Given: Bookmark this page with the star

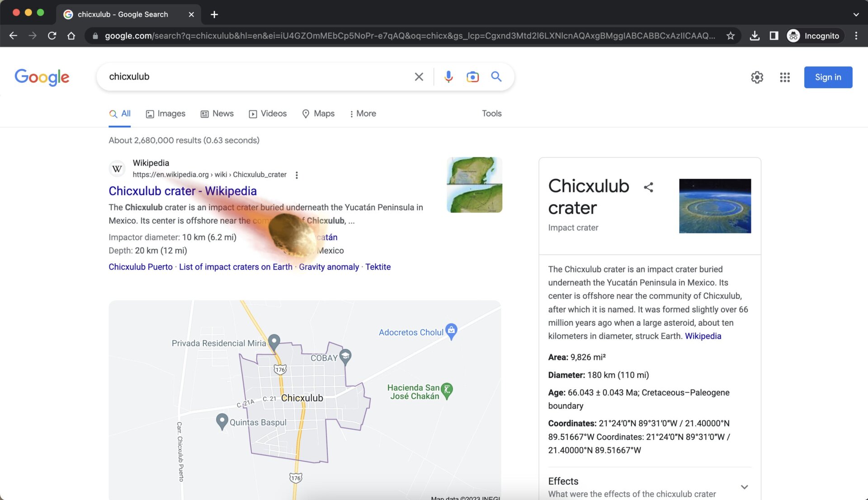Looking at the screenshot, I should [x=730, y=35].
